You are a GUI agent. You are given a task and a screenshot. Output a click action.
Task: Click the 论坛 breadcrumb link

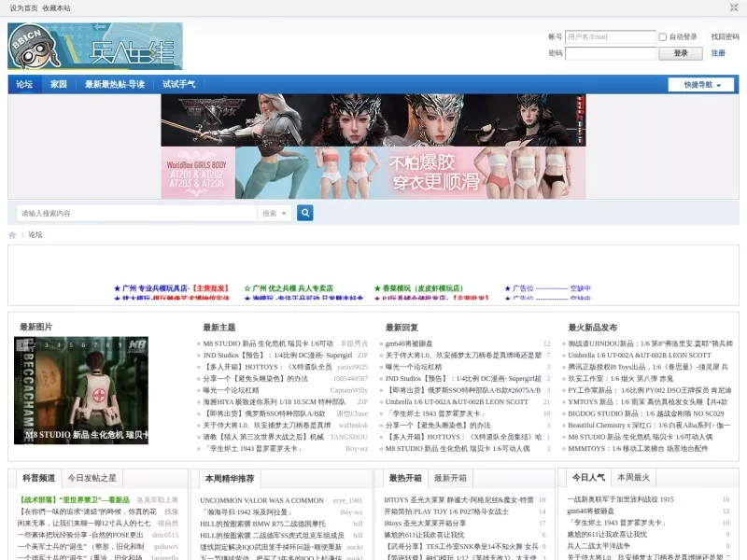(35, 235)
